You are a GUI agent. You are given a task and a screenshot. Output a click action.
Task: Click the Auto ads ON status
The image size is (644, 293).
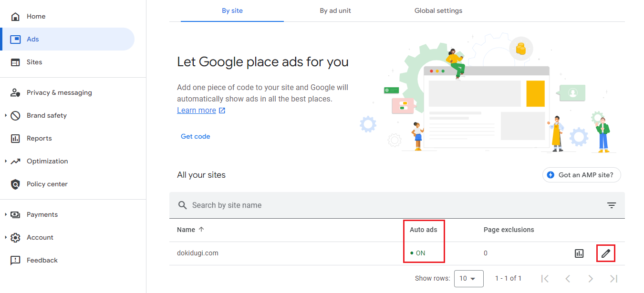pos(418,253)
